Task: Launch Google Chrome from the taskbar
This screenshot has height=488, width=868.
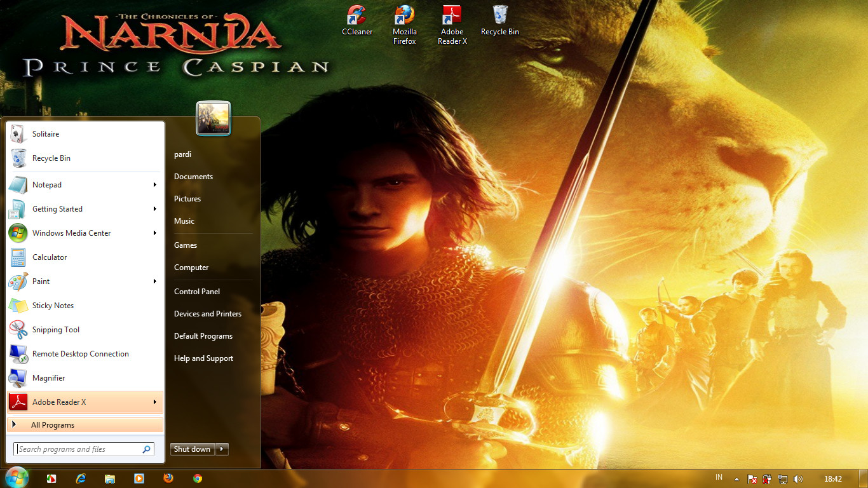Action: 198,478
